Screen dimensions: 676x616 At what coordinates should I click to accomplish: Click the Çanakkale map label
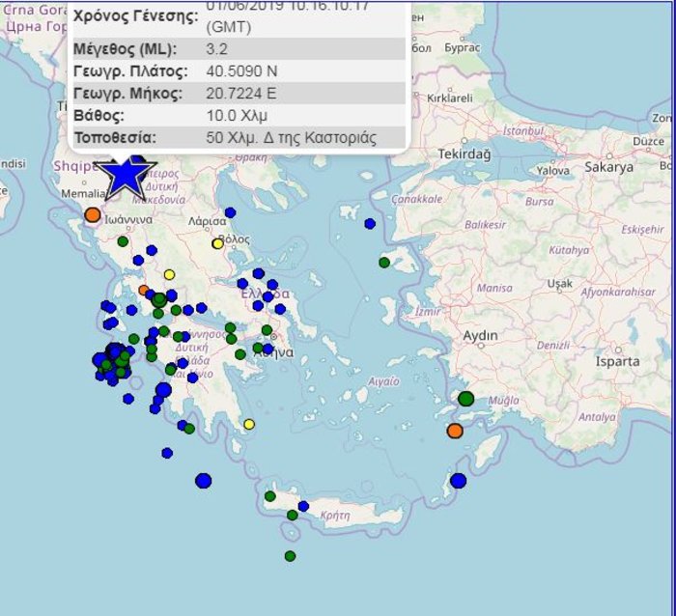pos(417,199)
